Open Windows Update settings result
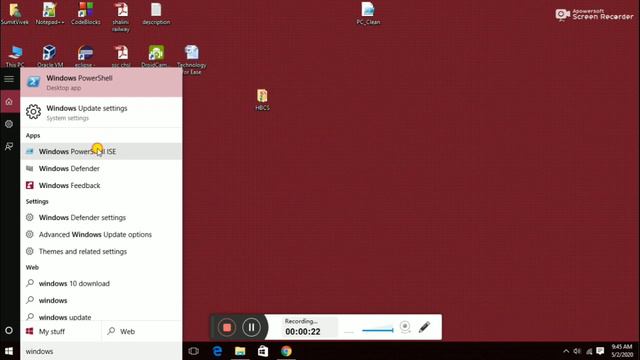This screenshot has width=640, height=360. 101,112
